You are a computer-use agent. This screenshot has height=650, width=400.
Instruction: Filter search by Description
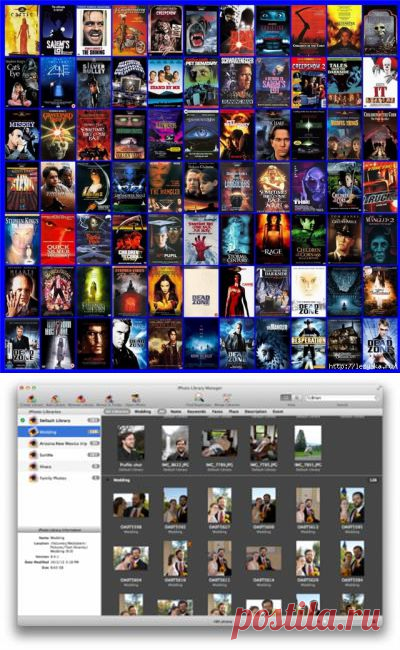click(x=255, y=412)
